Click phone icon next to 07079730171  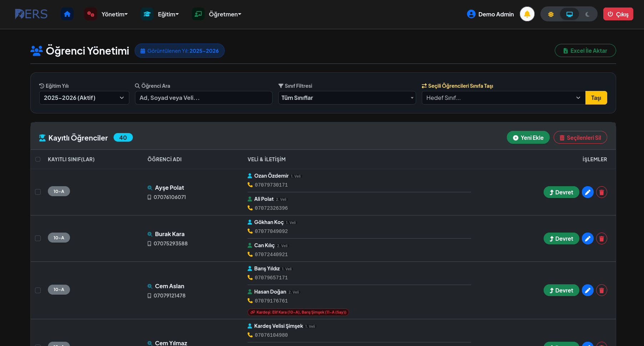point(250,185)
